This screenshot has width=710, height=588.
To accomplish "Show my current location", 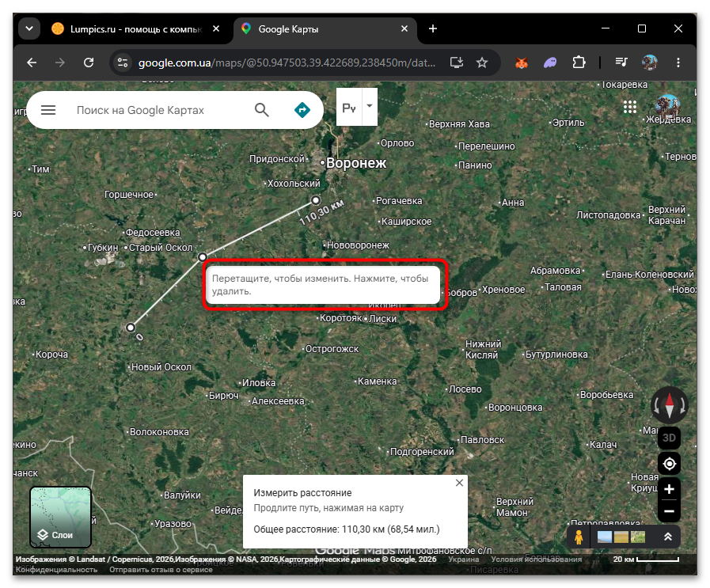I will [670, 464].
